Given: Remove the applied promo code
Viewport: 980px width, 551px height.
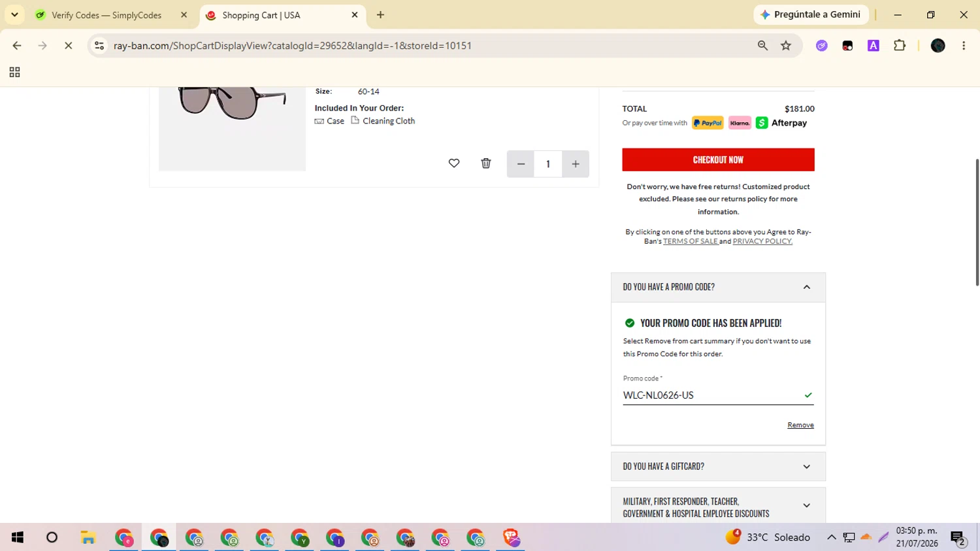Looking at the screenshot, I should pos(800,425).
